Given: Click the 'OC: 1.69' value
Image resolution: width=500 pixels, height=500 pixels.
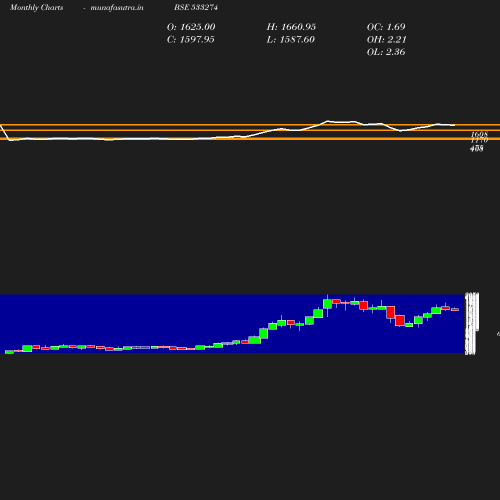Looking at the screenshot, I should tap(386, 27).
